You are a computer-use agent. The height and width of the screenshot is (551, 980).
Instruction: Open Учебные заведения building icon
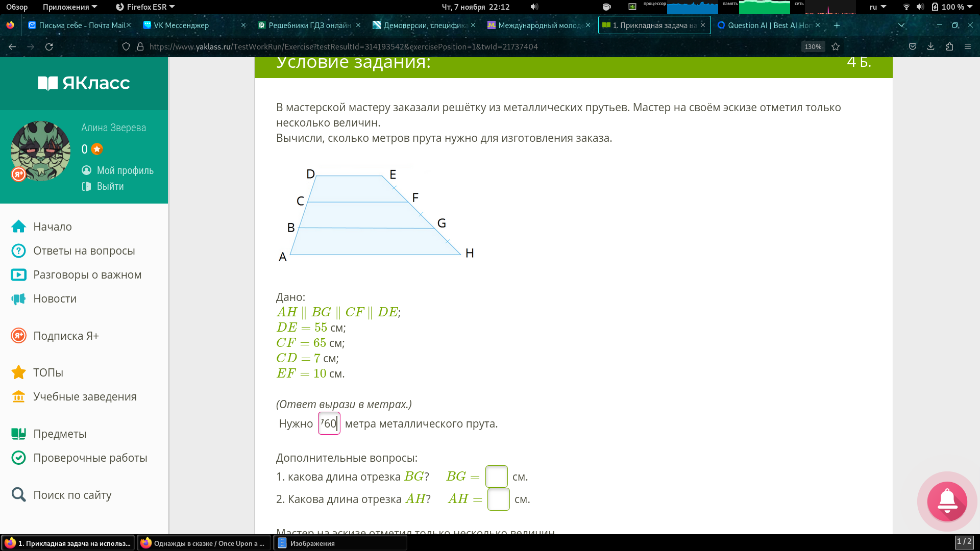point(19,396)
